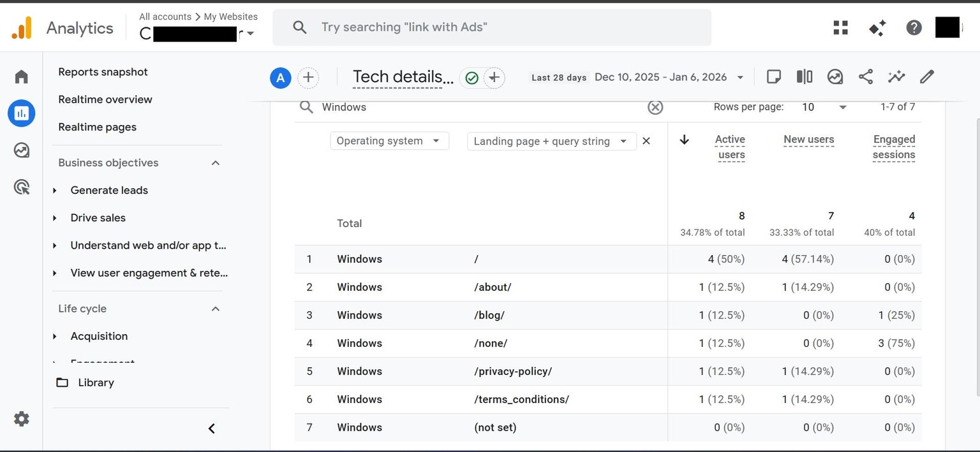Viewport: 980px width, 452px height.
Task: Open the annotations note icon
Action: pyautogui.click(x=773, y=77)
